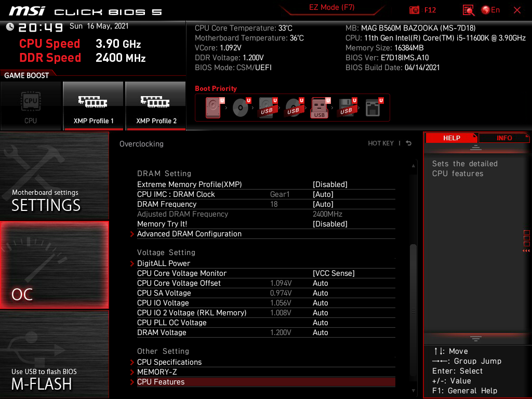
Task: Click the hard drive boot priority icon
Action: click(213, 108)
